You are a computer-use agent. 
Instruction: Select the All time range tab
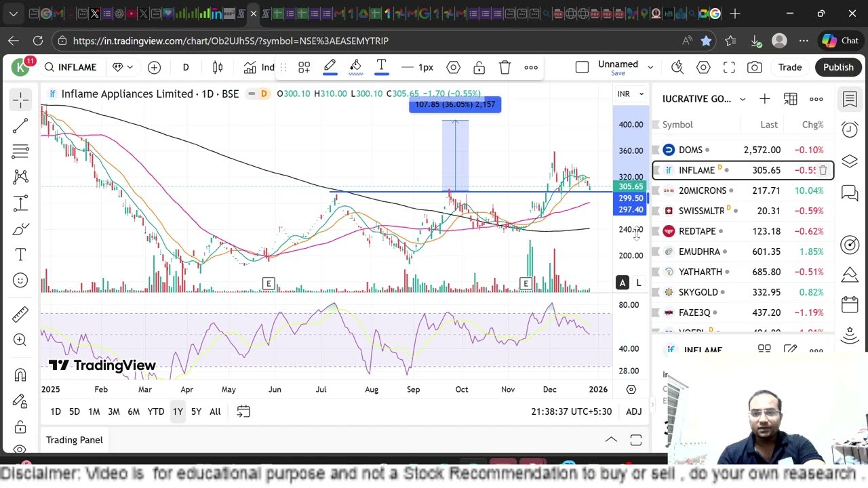(x=215, y=411)
